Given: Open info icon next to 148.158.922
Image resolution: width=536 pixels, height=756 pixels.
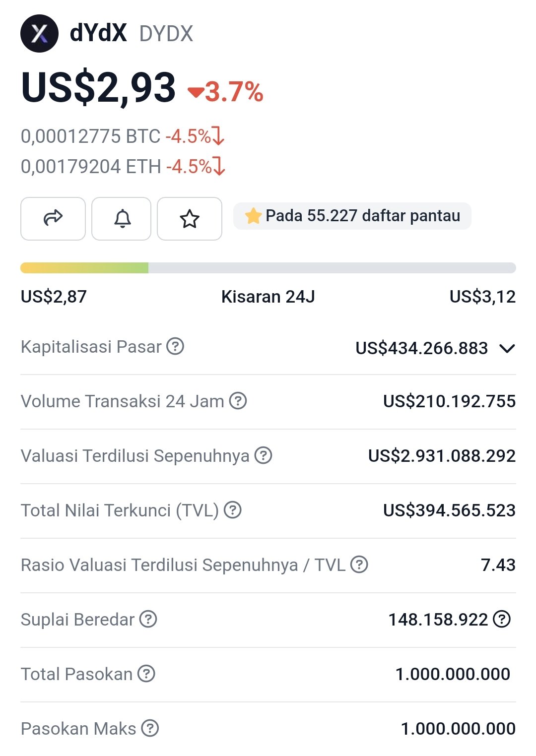Looking at the screenshot, I should 502,619.
